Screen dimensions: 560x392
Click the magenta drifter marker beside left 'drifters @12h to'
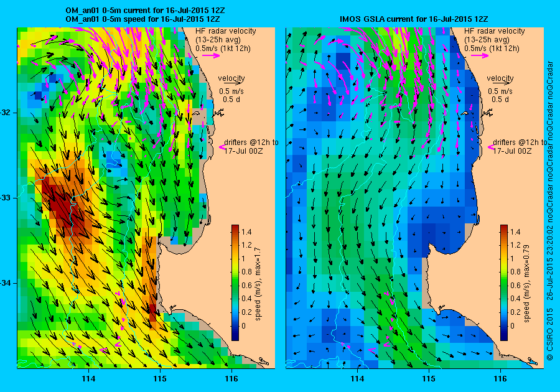[222, 147]
